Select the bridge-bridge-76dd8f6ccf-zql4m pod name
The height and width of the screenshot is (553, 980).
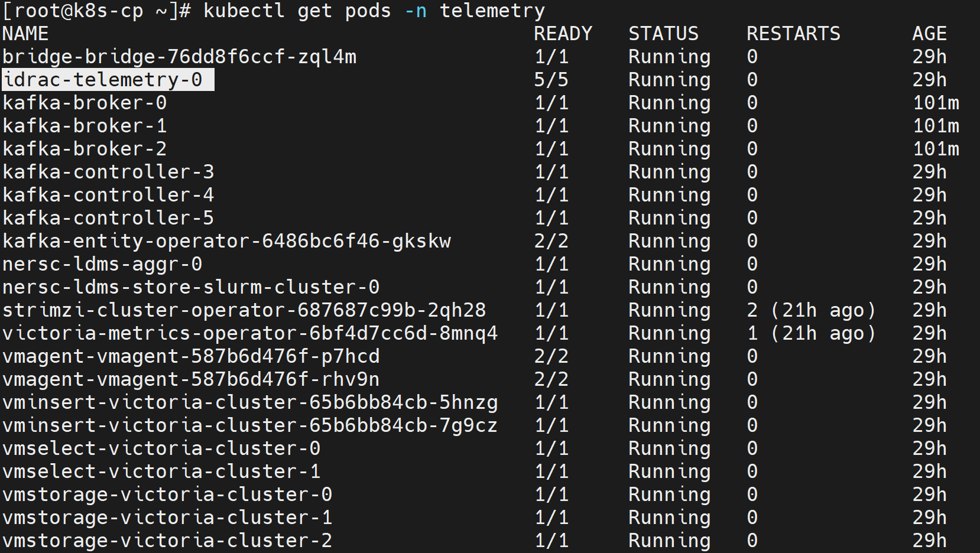180,57
